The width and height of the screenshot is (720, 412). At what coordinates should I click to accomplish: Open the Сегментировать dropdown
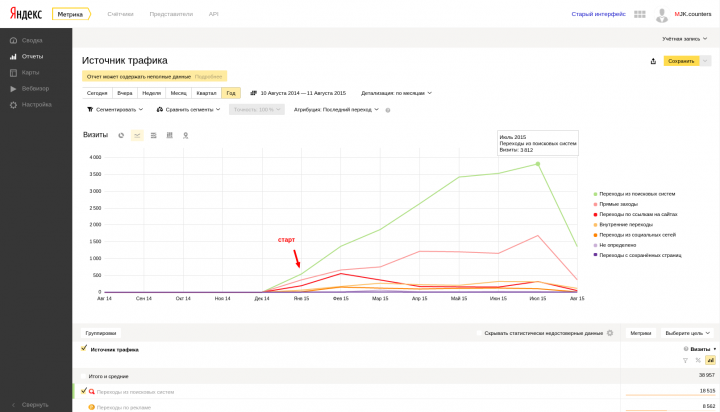[115, 110]
